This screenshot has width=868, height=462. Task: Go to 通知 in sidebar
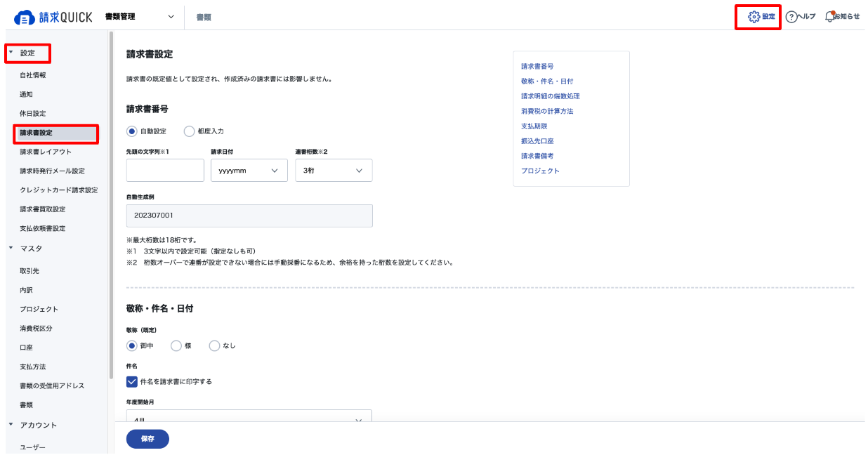coord(26,94)
